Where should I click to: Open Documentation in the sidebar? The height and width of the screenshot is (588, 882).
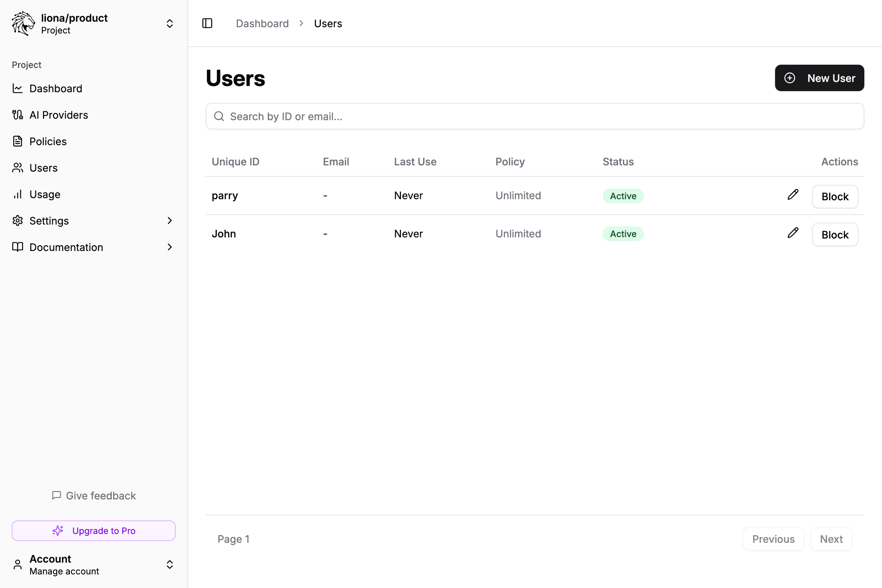pos(94,247)
